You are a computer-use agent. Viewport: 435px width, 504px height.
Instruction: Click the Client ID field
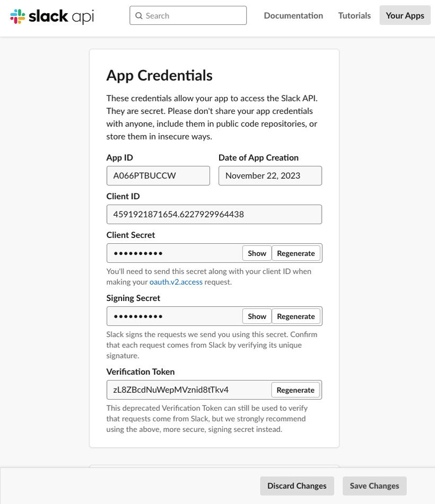(214, 215)
